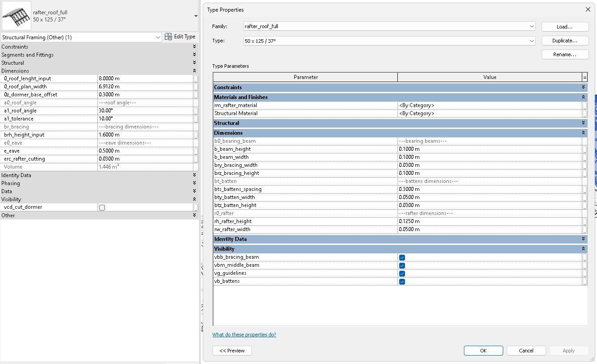
Task: Click the Duplicate... button
Action: (x=565, y=41)
